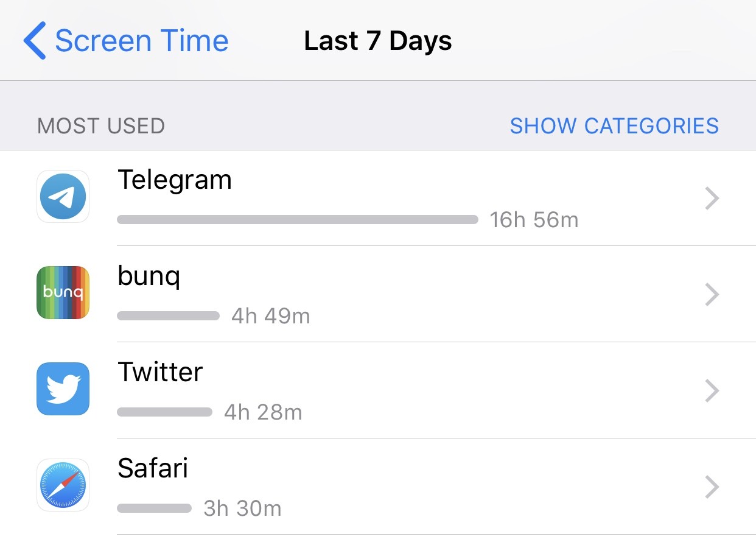Select the Telegram app name
Viewport: 756px width, 542px height.
pos(175,180)
